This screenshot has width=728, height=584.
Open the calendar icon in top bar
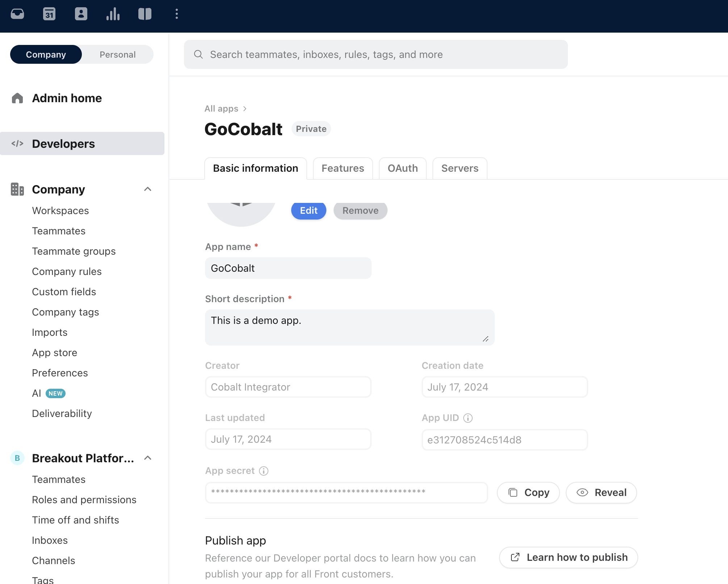point(49,14)
